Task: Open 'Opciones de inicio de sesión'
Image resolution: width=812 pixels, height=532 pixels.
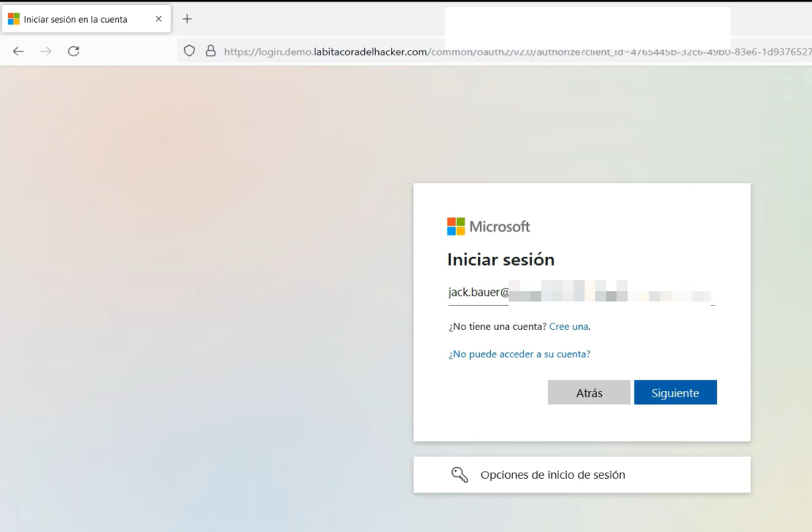Action: 581,474
